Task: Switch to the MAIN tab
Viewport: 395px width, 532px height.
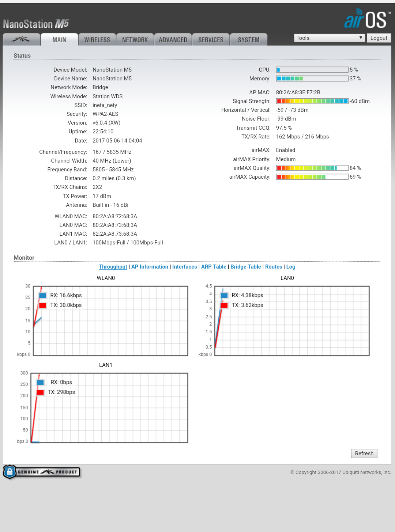Action: point(59,39)
